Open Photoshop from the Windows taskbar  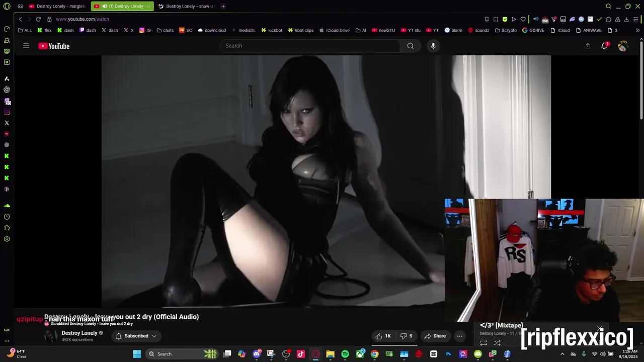click(448, 354)
